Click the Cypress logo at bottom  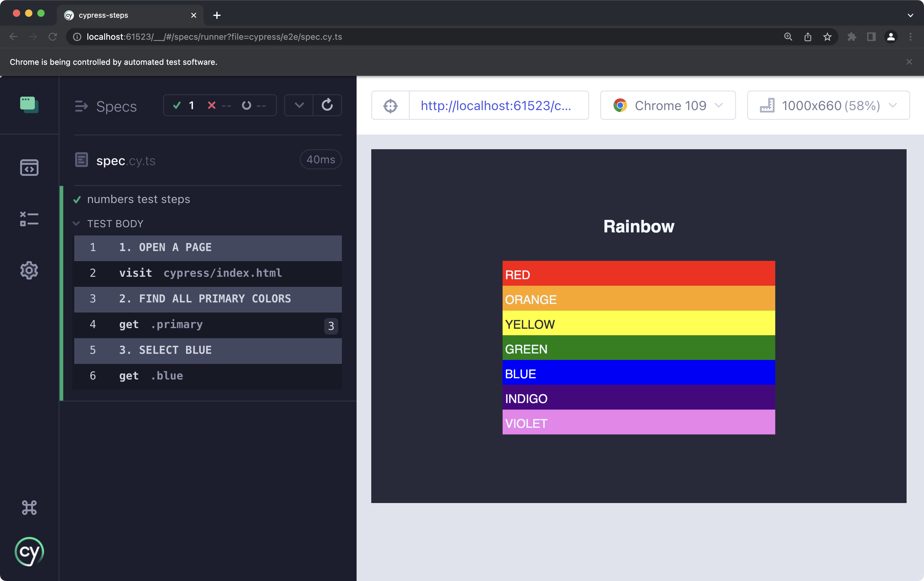(x=29, y=551)
